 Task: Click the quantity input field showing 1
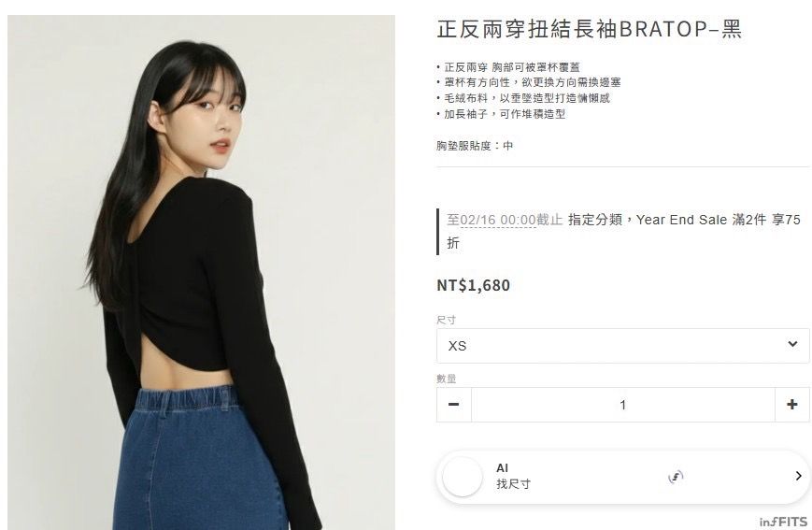623,405
